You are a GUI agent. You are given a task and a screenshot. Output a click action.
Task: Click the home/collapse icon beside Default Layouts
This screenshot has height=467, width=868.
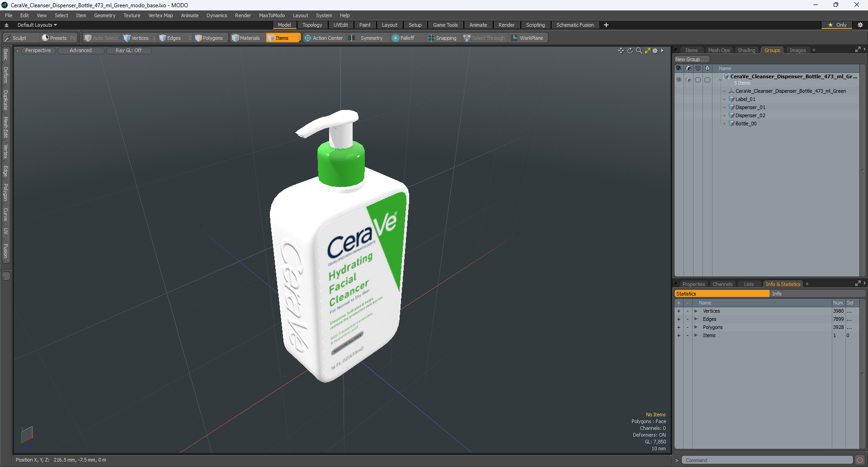(6, 25)
